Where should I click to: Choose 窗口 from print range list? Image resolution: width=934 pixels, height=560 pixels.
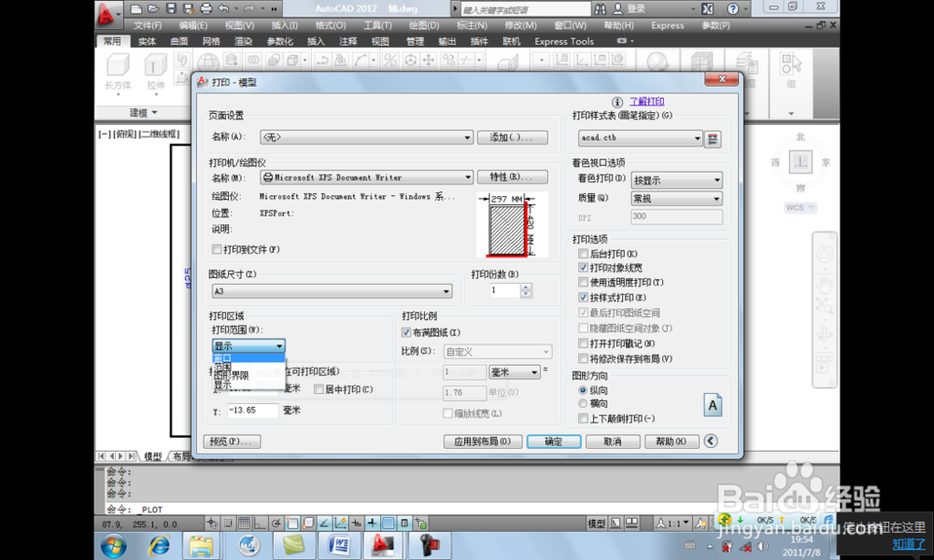pos(248,358)
